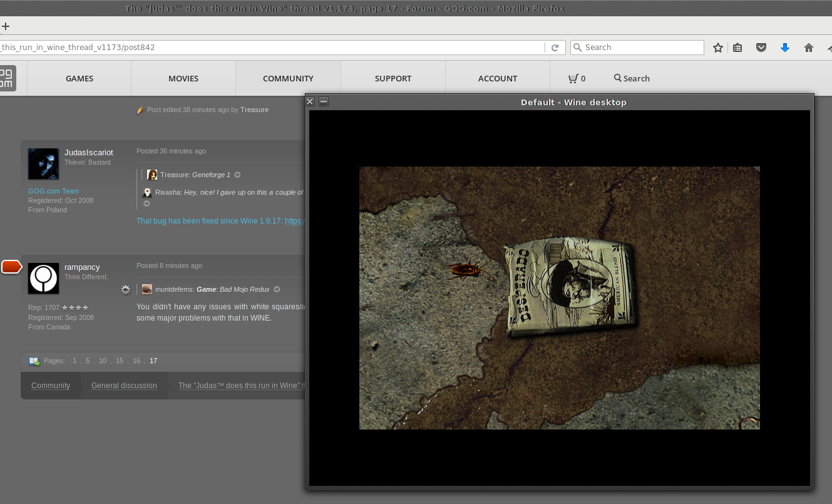
Task: Open Firefox downloads blue arrow
Action: 785,48
